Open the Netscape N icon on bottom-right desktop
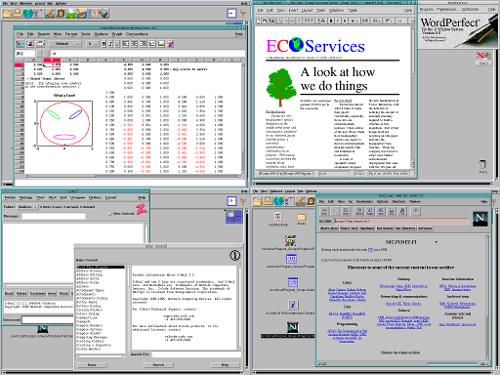 coord(293,327)
